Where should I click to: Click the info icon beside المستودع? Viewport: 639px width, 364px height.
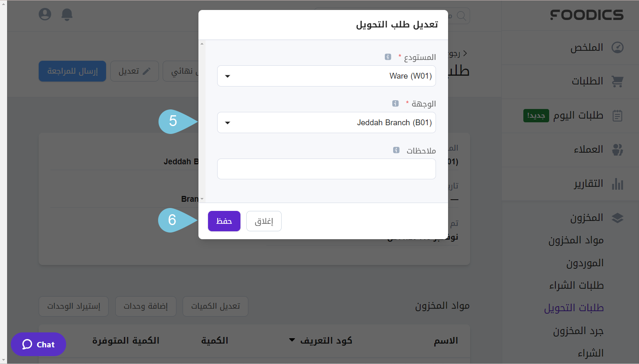388,57
